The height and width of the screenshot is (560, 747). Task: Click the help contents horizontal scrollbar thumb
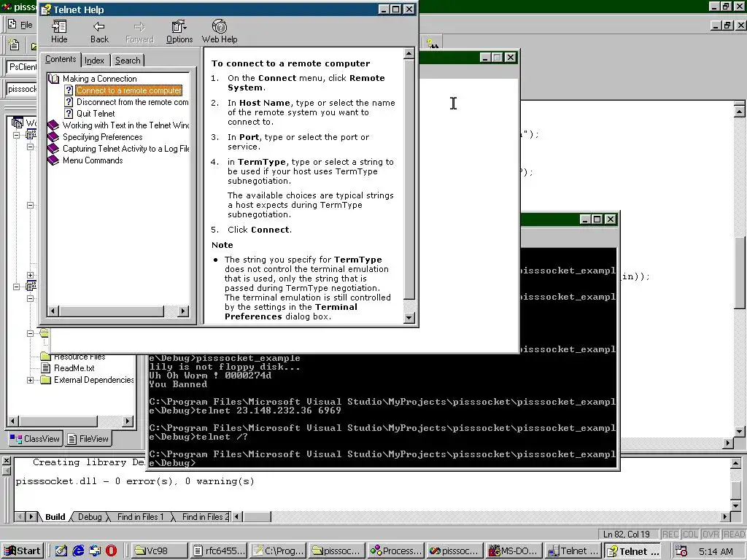pos(112,311)
